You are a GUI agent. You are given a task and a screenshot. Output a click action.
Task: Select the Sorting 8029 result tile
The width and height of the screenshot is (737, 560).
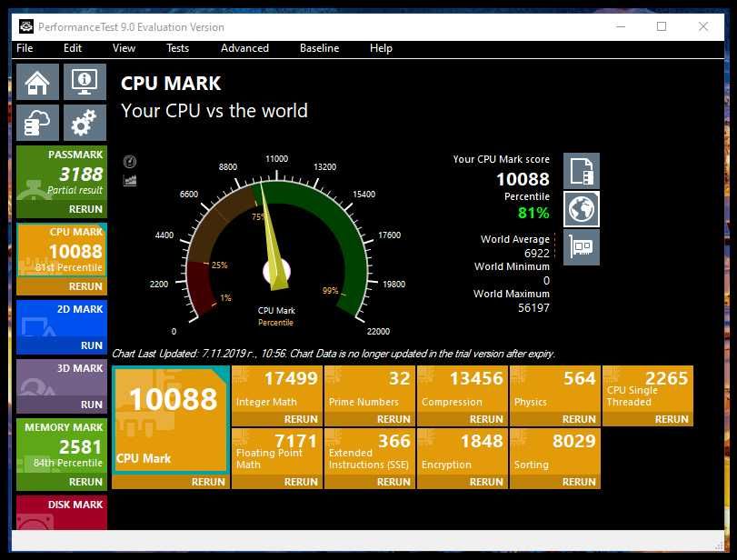554,452
